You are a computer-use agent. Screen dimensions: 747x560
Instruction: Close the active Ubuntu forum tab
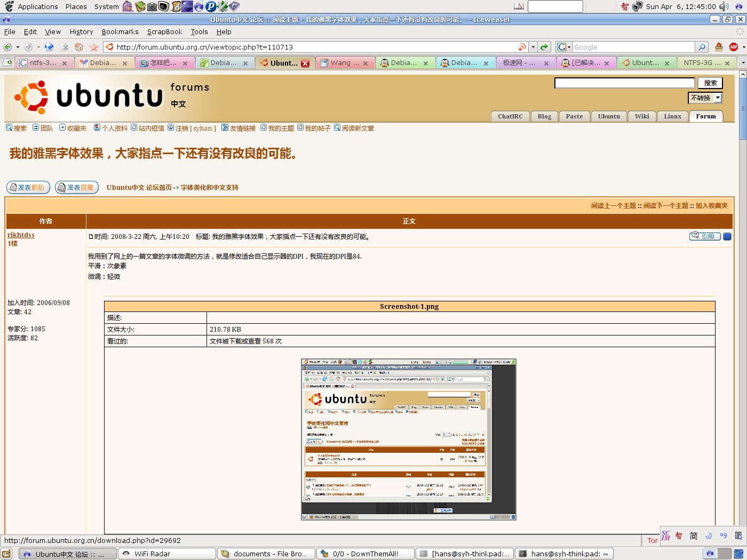tap(305, 63)
